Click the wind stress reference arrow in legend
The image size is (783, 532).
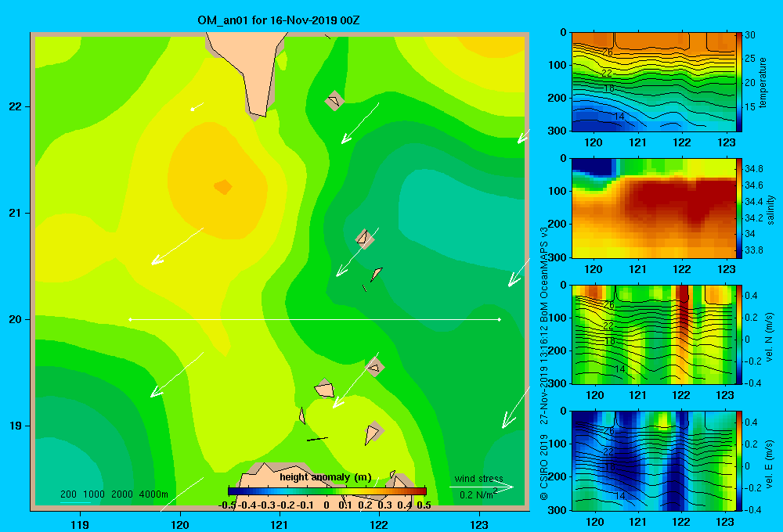tap(482, 487)
